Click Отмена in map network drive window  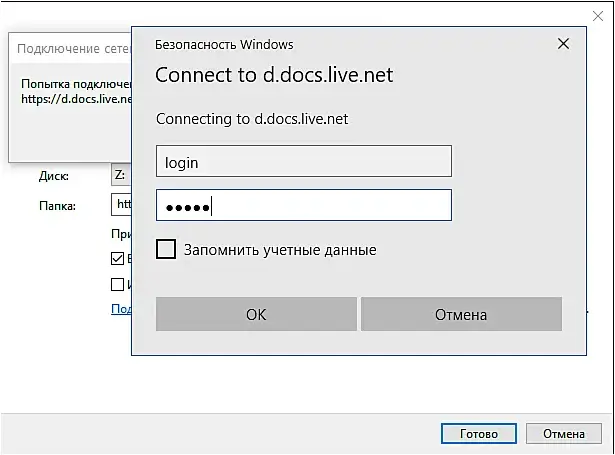(564, 433)
